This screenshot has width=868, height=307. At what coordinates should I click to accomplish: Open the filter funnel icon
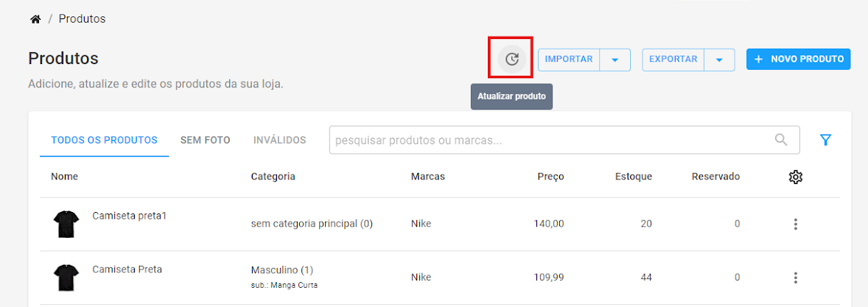tap(825, 140)
